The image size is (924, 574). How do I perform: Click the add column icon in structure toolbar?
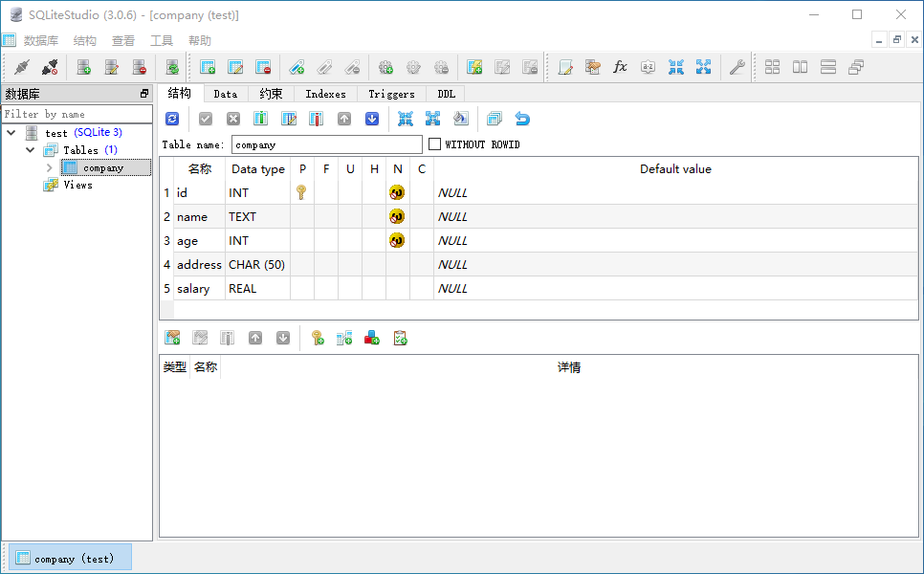pos(260,119)
